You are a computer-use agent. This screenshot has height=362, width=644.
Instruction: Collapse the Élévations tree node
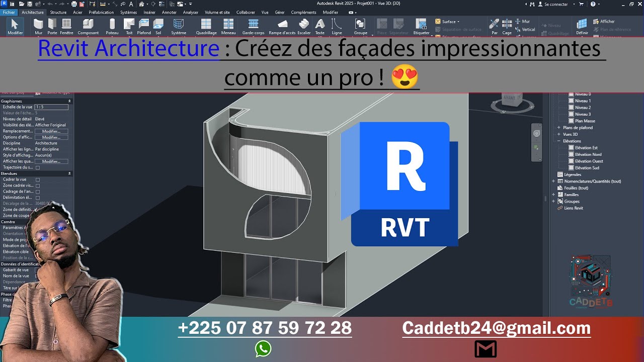(558, 141)
